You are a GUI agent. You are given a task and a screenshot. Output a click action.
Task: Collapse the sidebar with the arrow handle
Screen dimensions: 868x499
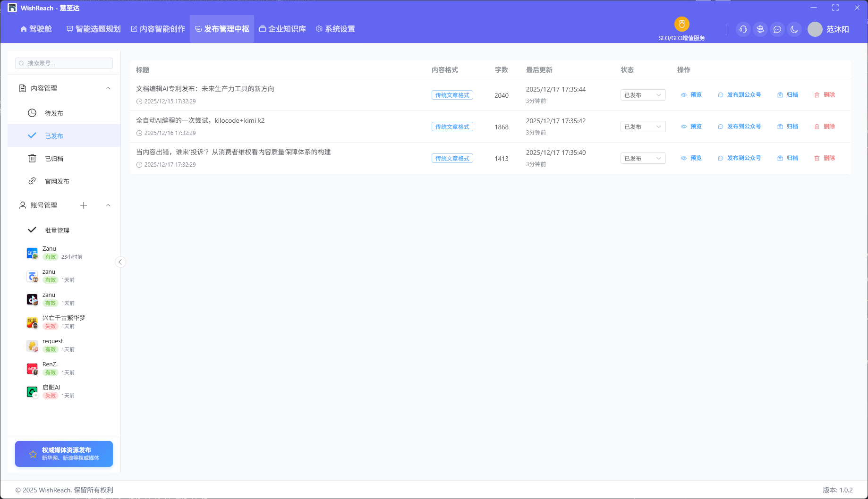point(120,262)
